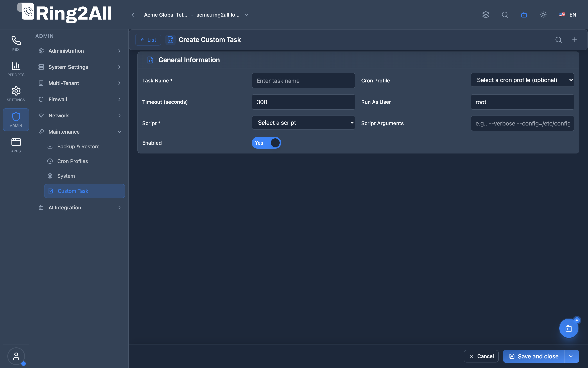Expand the System Settings menu
Image resolution: width=588 pixels, height=368 pixels.
tap(80, 67)
